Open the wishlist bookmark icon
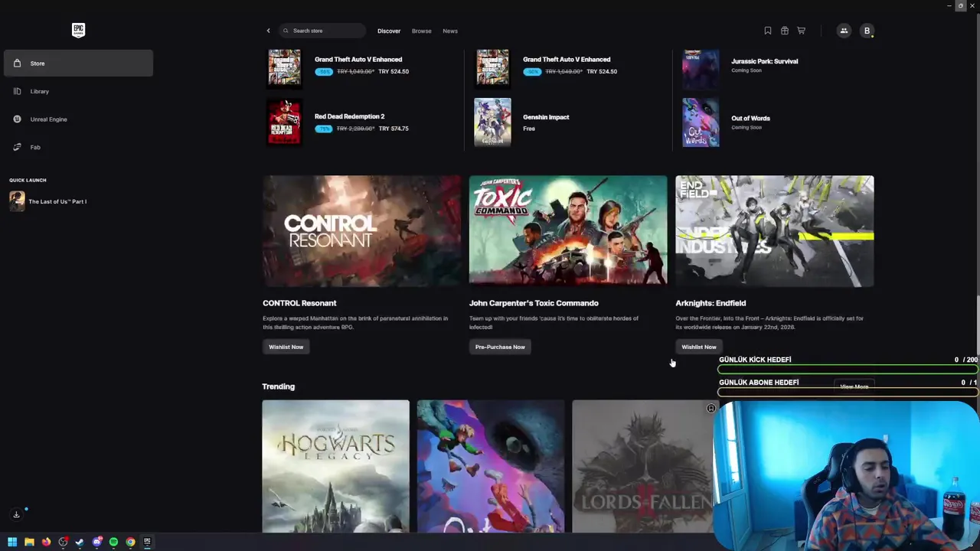 (768, 31)
